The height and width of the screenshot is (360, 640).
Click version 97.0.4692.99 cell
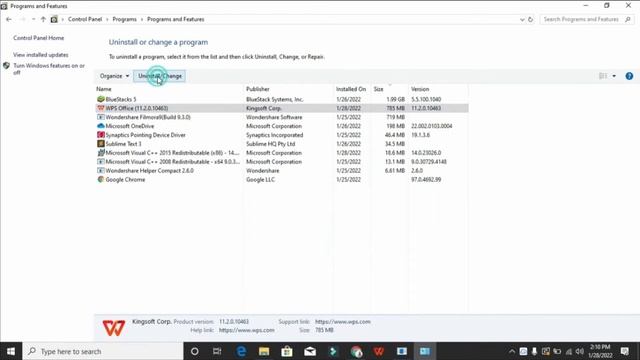[426, 180]
